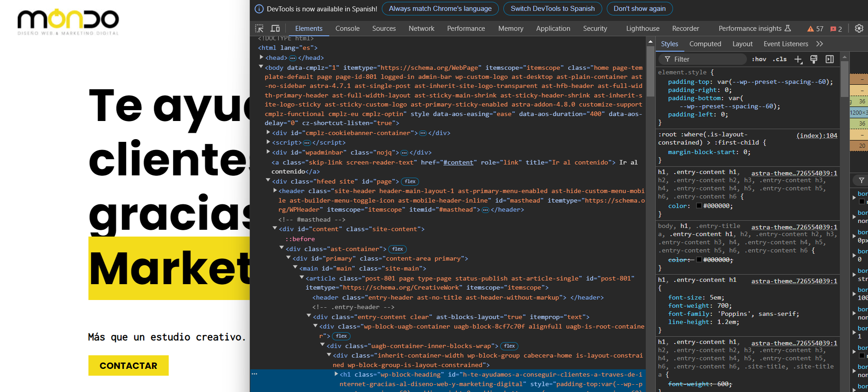Click the Elements panel scrollbar thumb
This screenshot has height=392, width=868.
(650, 72)
